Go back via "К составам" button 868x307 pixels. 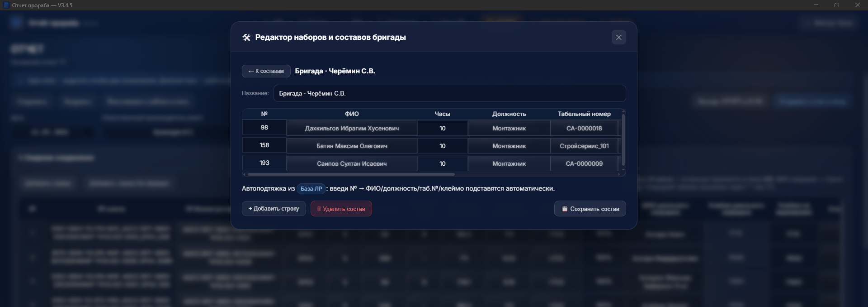coord(266,71)
